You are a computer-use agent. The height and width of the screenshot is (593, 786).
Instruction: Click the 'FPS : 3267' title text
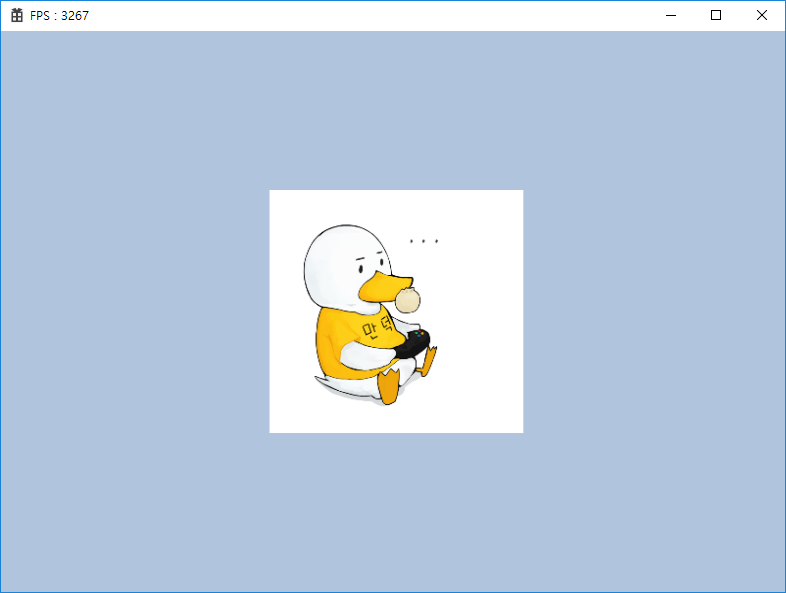pyautogui.click(x=59, y=16)
